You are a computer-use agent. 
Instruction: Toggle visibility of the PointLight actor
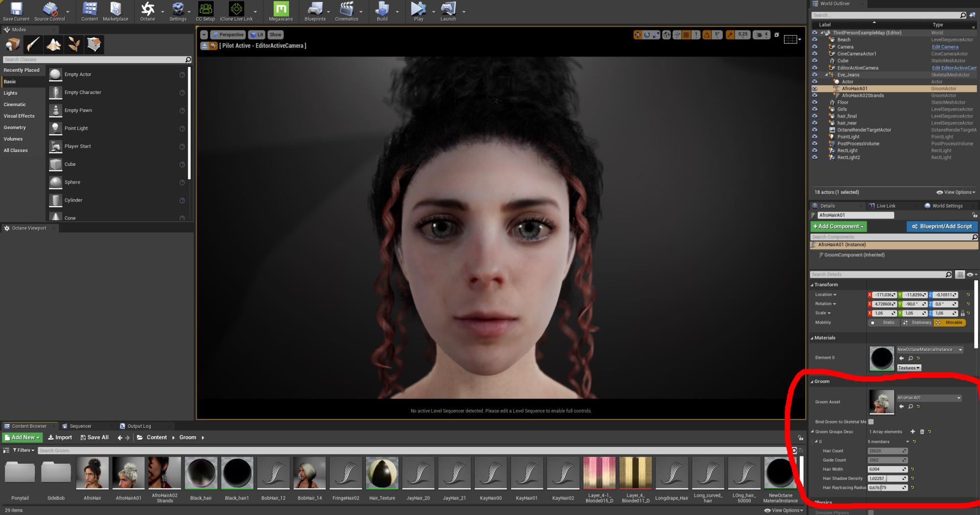pyautogui.click(x=814, y=137)
